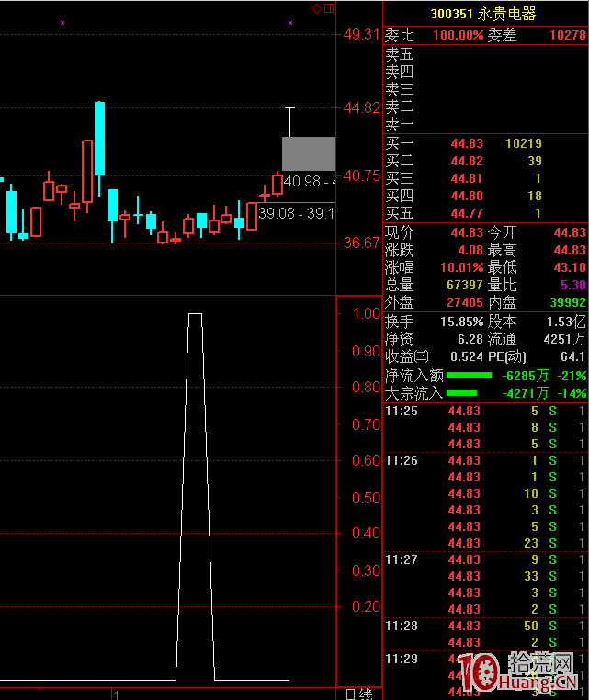
Task: Click 买五 bid price 44.77
Action: pyautogui.click(x=467, y=213)
